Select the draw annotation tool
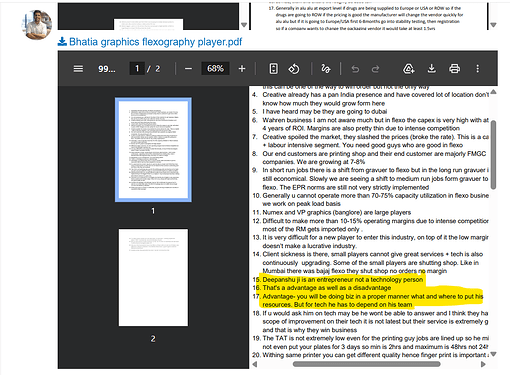The height and width of the screenshot is (375, 510). point(326,69)
